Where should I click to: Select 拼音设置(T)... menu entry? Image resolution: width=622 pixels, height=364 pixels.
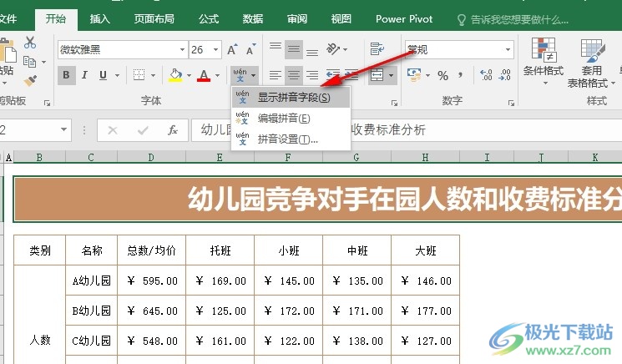click(x=291, y=139)
